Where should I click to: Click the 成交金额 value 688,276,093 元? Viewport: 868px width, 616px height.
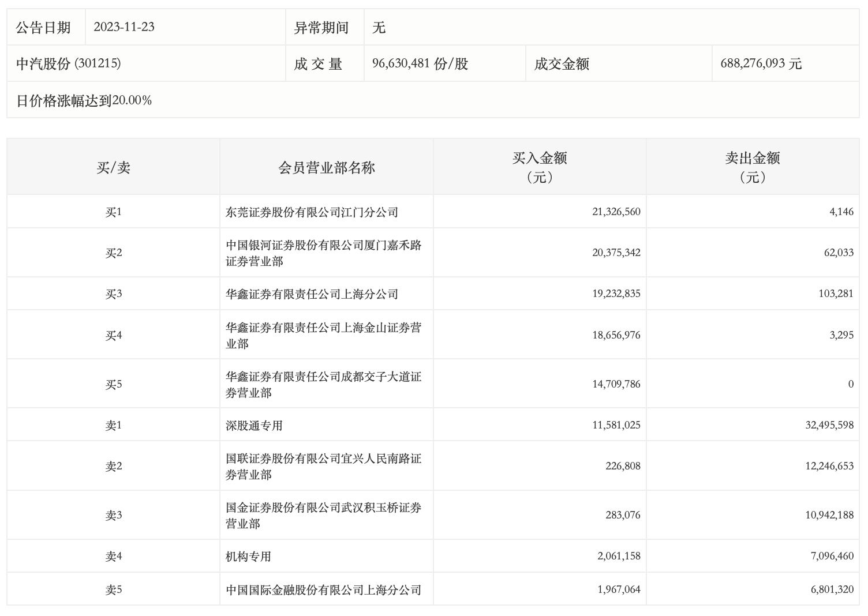(761, 63)
